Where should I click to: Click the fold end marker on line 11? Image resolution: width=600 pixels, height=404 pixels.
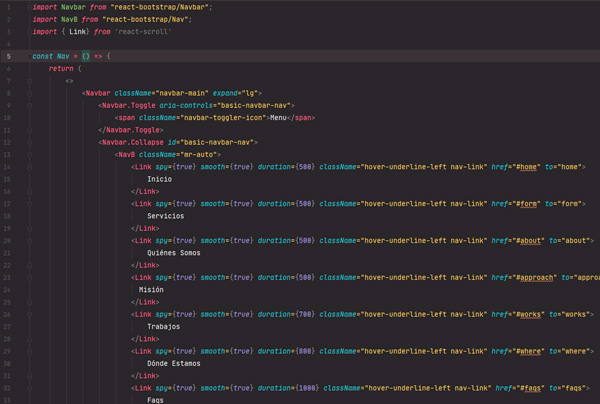click(29, 130)
